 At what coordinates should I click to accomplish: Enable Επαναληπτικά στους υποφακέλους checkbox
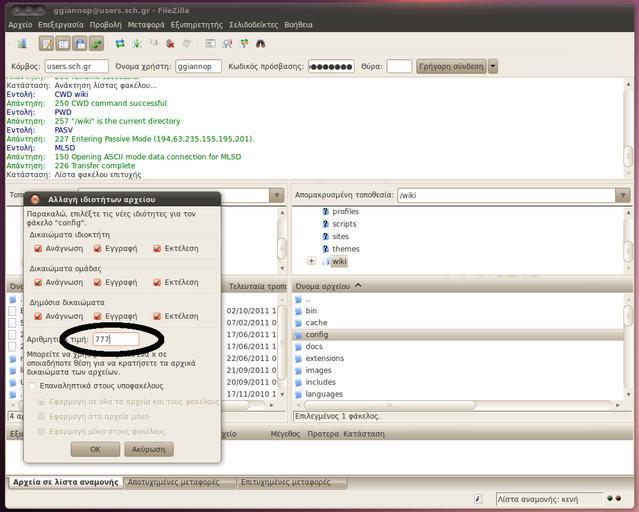33,386
